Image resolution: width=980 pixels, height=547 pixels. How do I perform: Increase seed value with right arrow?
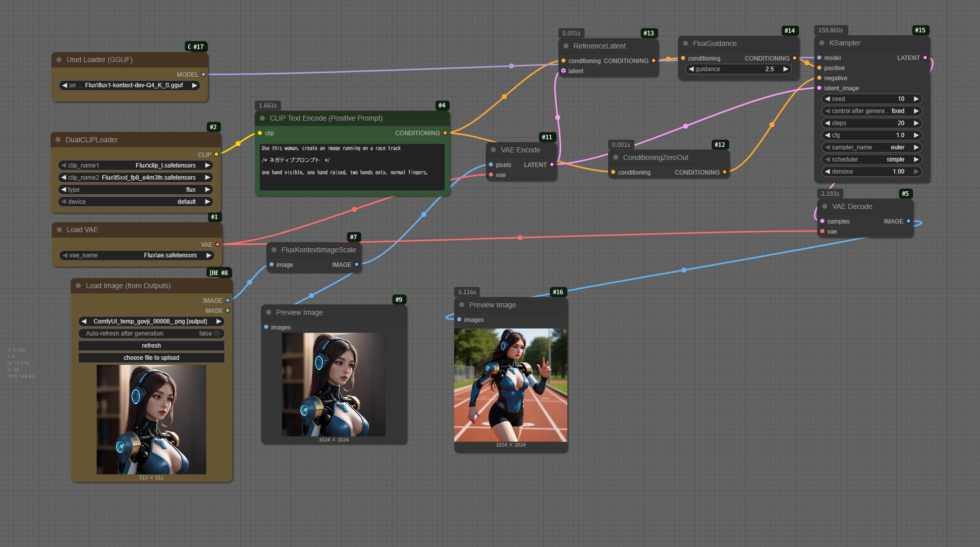coord(916,99)
